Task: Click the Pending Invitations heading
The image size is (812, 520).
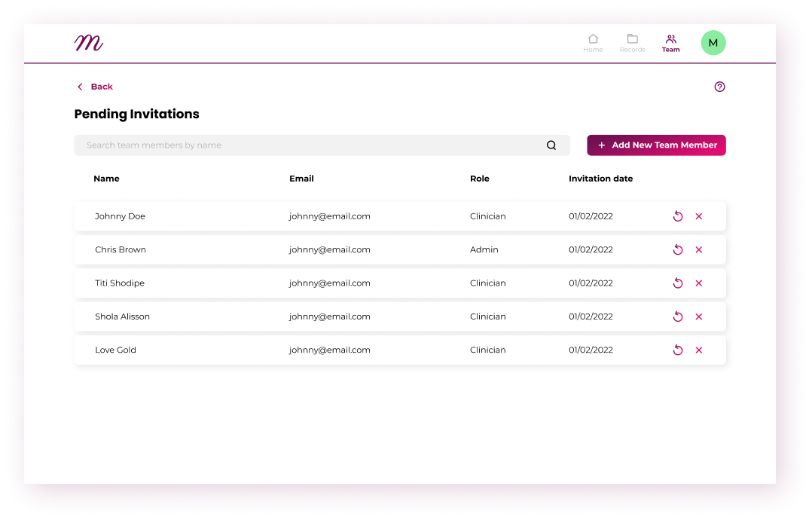Action: (x=137, y=114)
